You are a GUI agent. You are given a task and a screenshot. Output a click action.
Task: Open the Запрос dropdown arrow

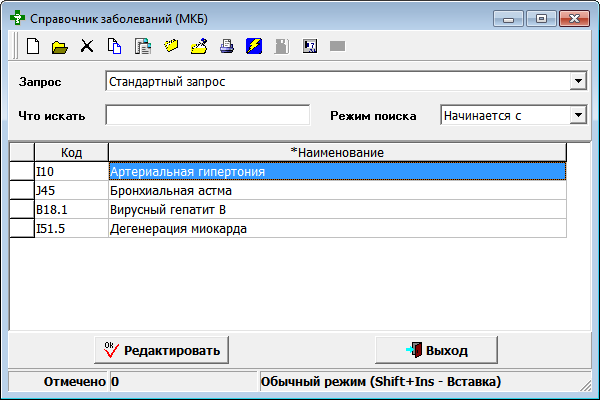coord(578,81)
